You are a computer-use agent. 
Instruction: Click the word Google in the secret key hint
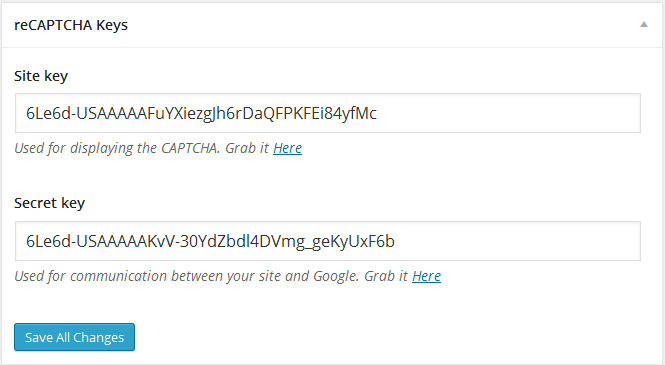336,276
